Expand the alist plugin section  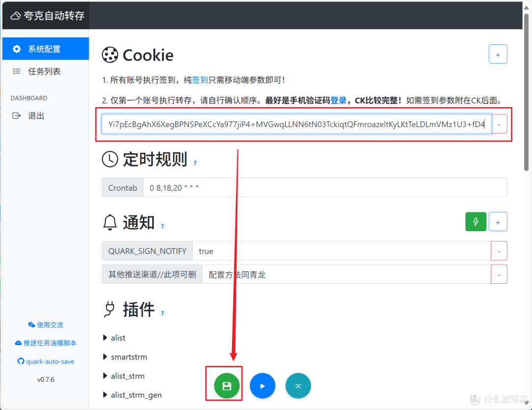click(114, 338)
